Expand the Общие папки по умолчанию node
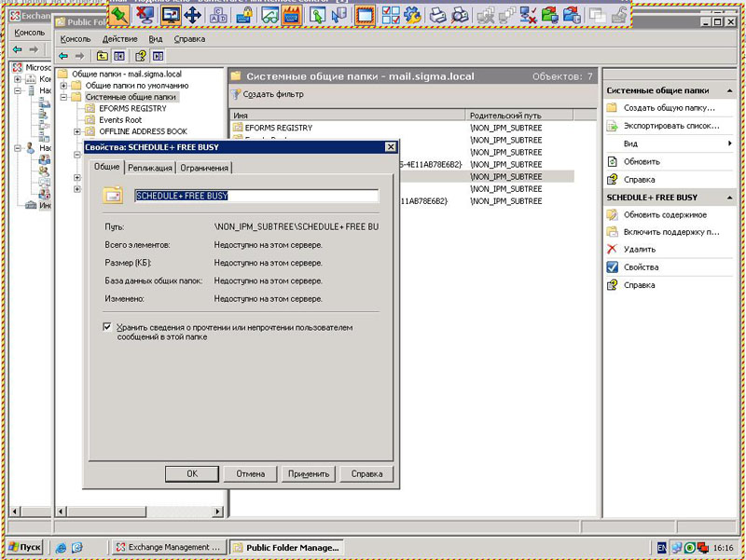This screenshot has height=560, width=746. tap(64, 85)
